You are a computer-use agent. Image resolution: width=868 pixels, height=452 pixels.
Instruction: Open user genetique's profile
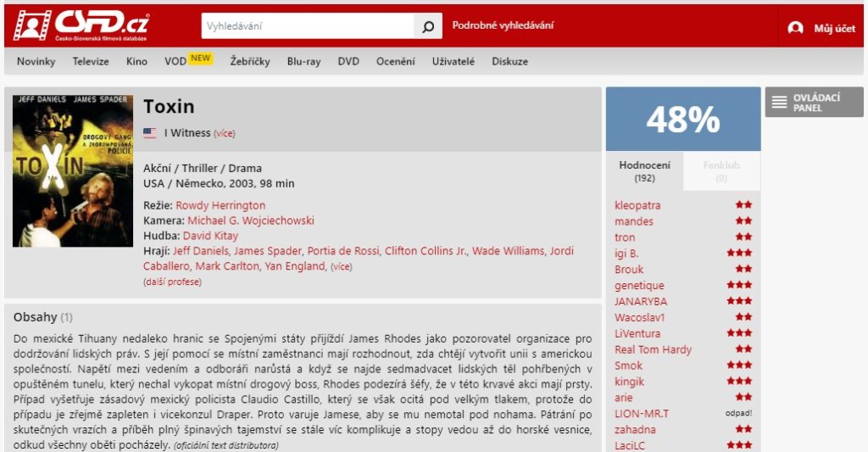[639, 286]
